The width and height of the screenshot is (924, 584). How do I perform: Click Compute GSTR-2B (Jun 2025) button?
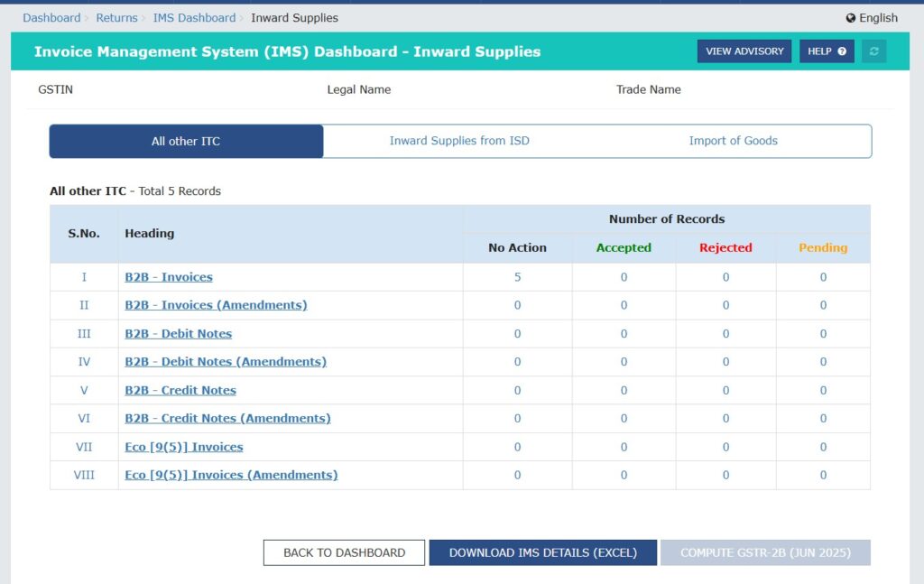point(765,552)
